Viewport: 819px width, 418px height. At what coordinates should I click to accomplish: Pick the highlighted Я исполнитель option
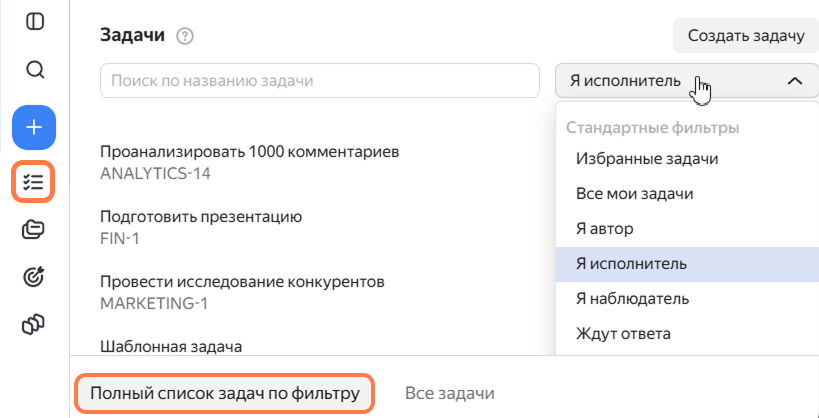point(687,264)
